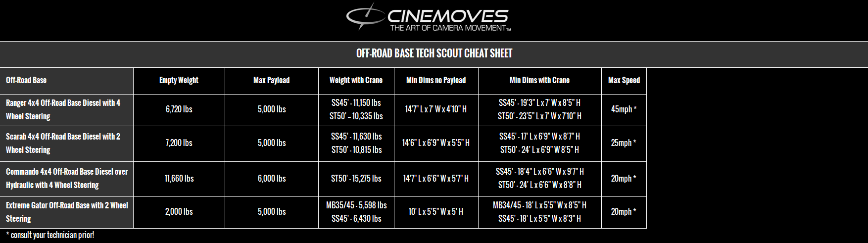This screenshot has height=243, width=868.
Task: Click the Scarab 4x4 Off-Road Base row label
Action: 63,143
